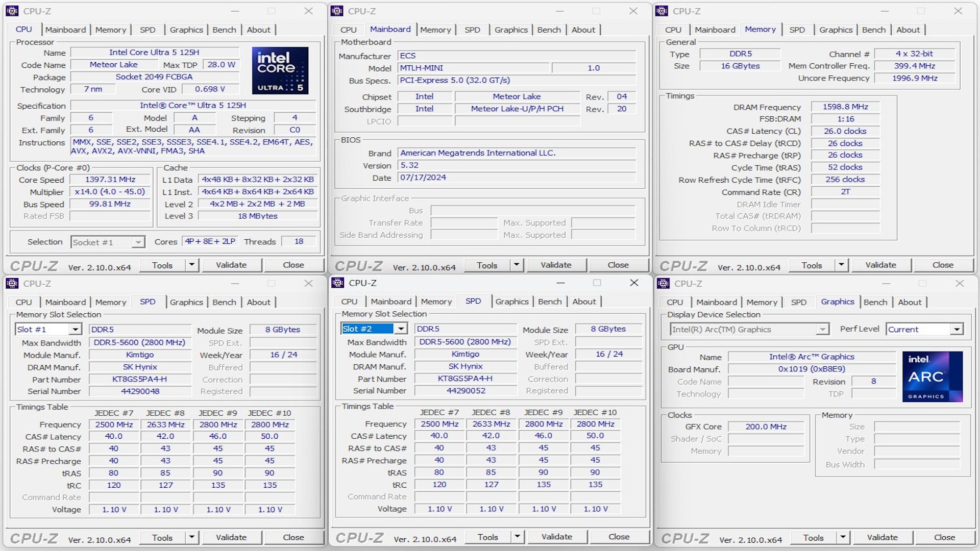Click the CPU-Z icon in bottom-center titlebar
This screenshot has height=551, width=980.
334,284
